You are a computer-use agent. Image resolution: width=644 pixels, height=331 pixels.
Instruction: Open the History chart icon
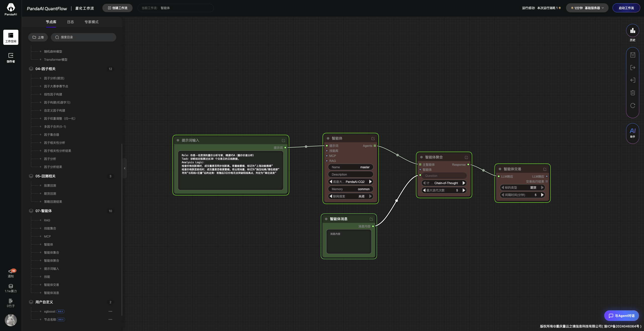pyautogui.click(x=632, y=31)
